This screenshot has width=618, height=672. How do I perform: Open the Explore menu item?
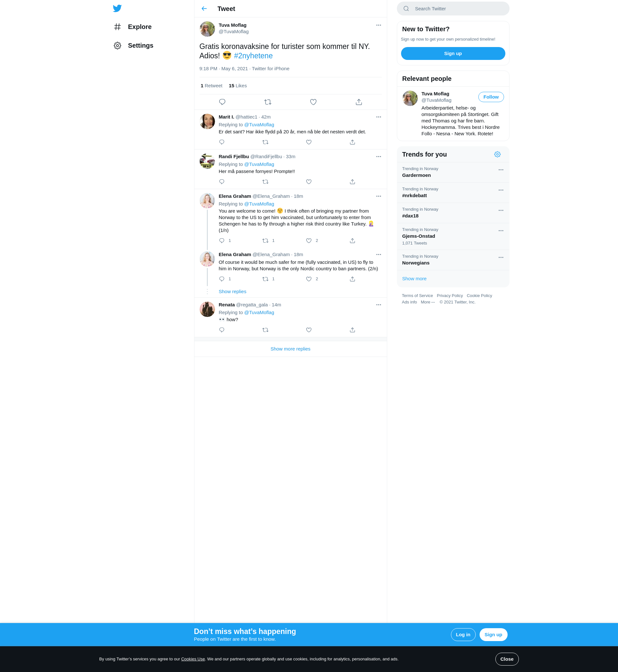pyautogui.click(x=139, y=27)
